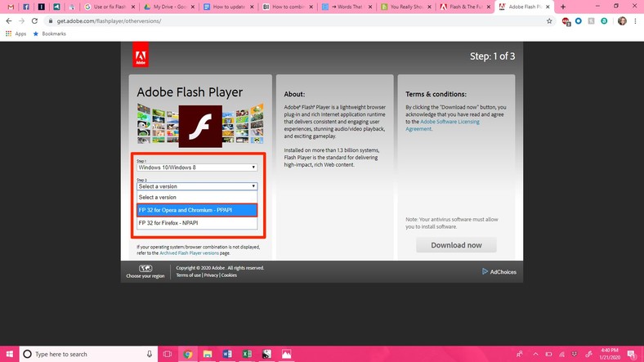Bookmark this page with star icon
The width and height of the screenshot is (644, 362).
pyautogui.click(x=549, y=21)
